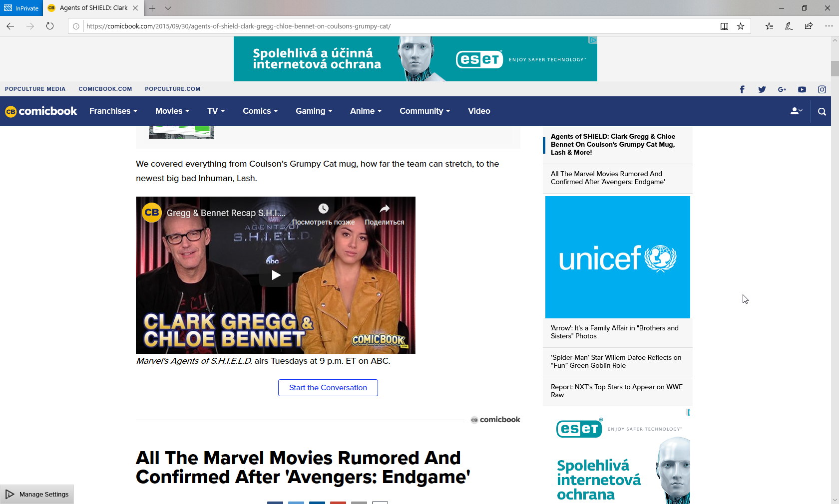Open the CB channel avatar on video

(152, 213)
